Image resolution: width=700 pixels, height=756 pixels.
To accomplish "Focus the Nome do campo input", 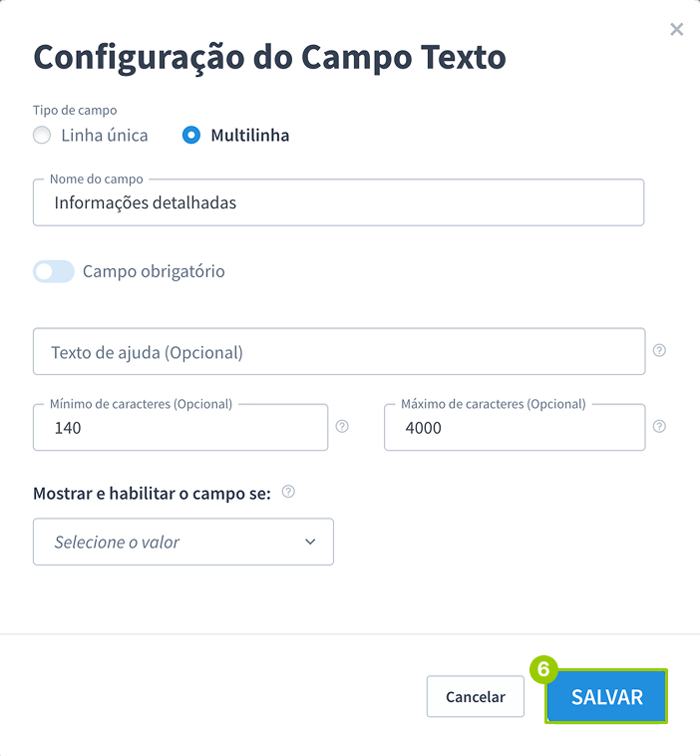I will click(338, 203).
